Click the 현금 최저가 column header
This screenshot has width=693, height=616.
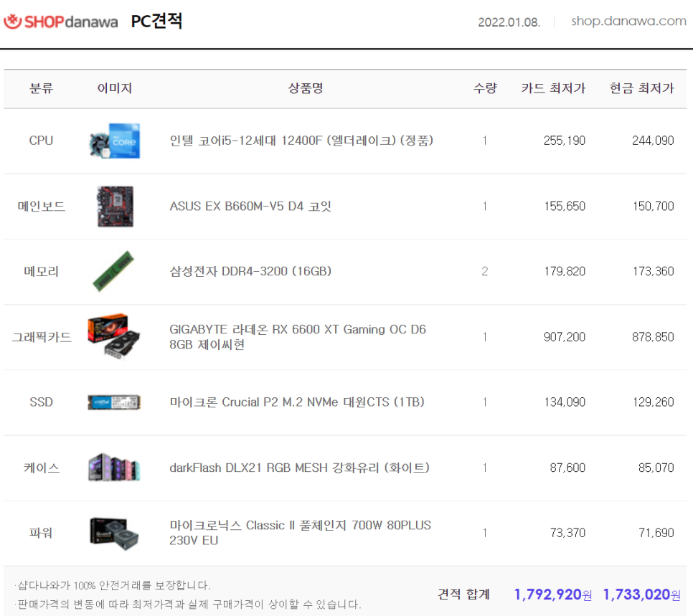click(641, 88)
